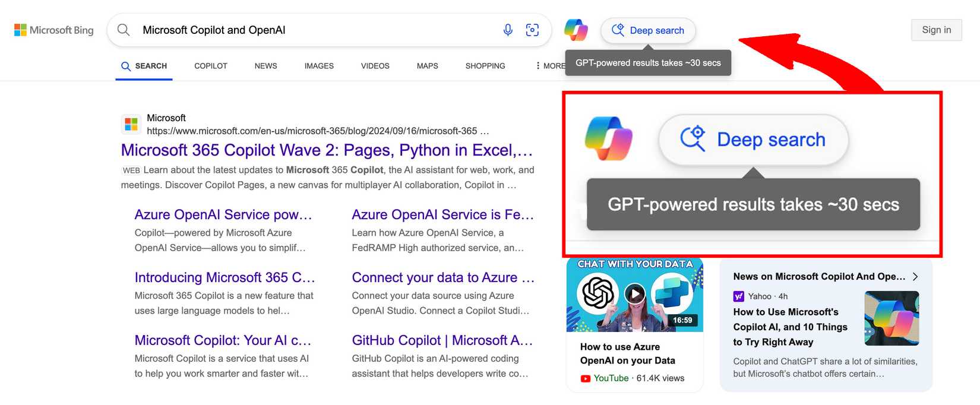Click the magnifier search icon in search box
980x405 pixels.
click(124, 30)
